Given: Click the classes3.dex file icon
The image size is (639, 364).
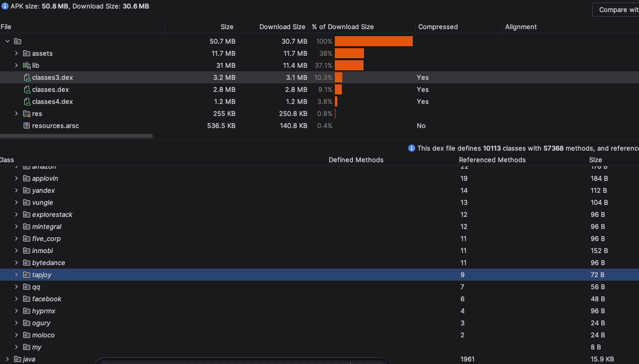Looking at the screenshot, I should point(27,77).
